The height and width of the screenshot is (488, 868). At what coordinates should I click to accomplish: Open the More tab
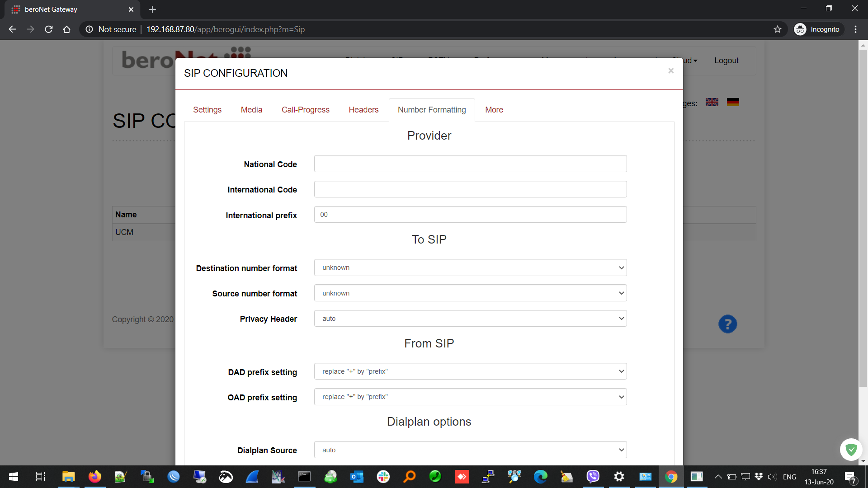(x=494, y=110)
